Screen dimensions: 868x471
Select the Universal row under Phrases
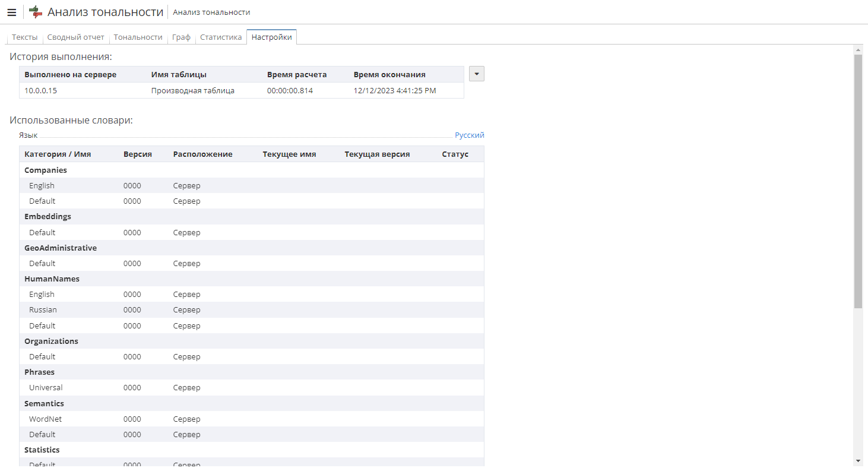click(x=252, y=388)
